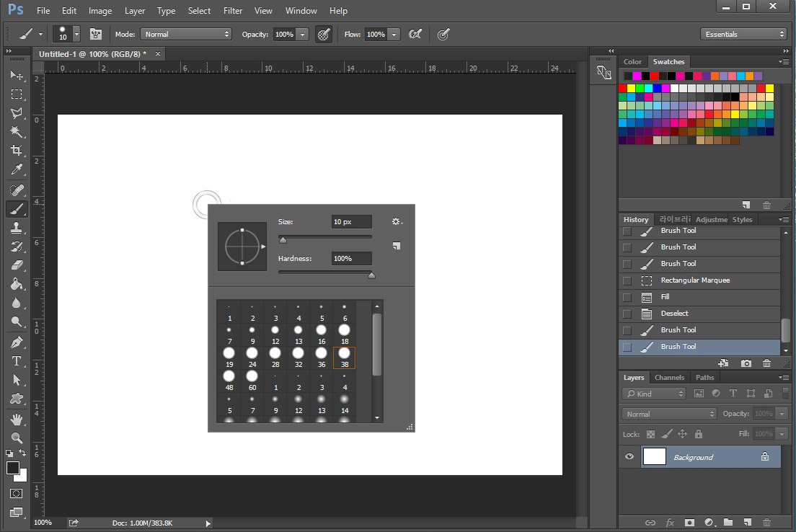Image resolution: width=796 pixels, height=532 pixels.
Task: Select brush preset size 60
Action: coord(252,380)
